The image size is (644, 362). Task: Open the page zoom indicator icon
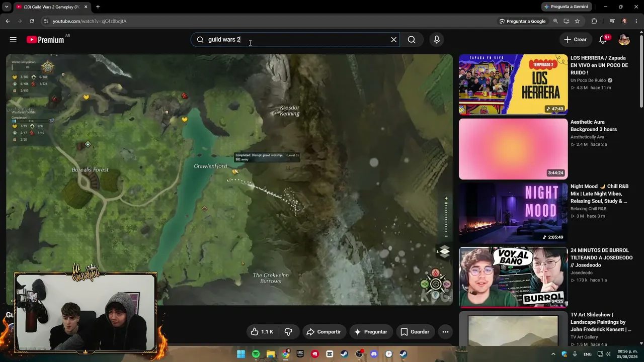555,21
